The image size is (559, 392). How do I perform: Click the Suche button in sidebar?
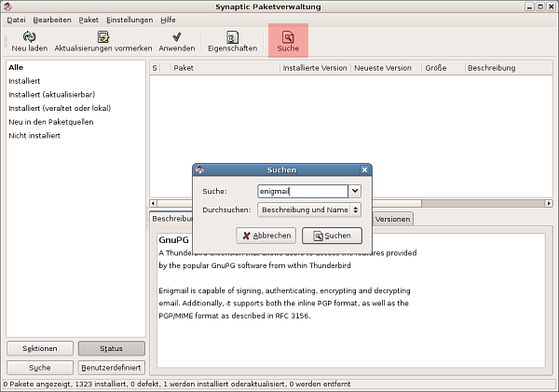(x=39, y=368)
